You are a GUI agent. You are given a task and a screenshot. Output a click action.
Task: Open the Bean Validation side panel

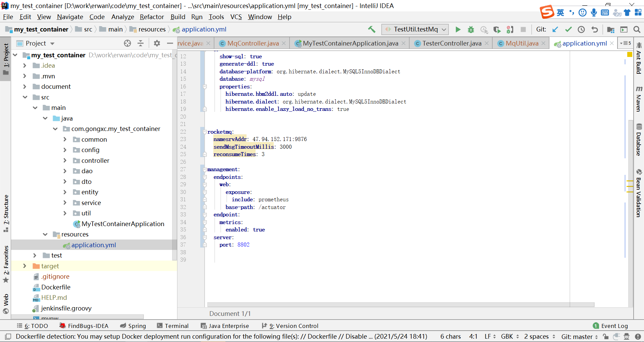point(639,193)
